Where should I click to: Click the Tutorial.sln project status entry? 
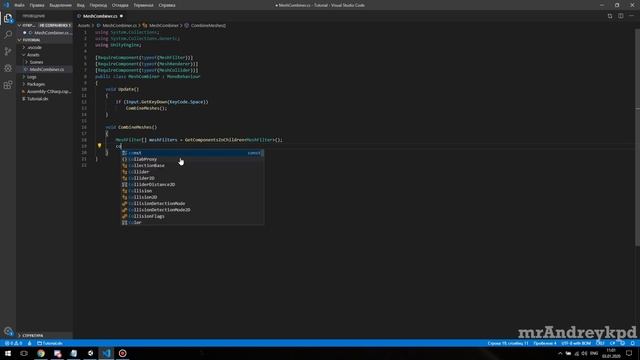click(50, 343)
